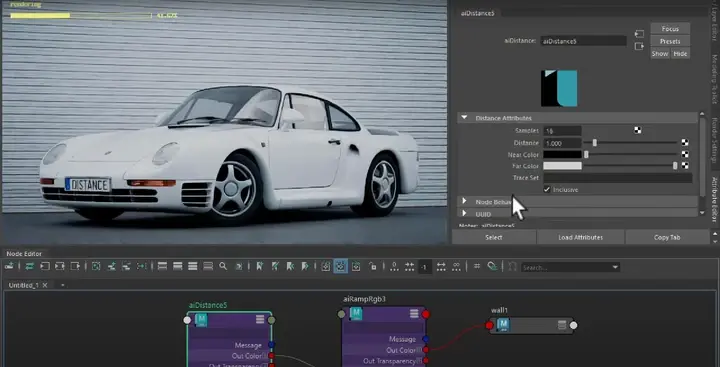The width and height of the screenshot is (720, 367).
Task: Open the black Near Color swatch
Action: pyautogui.click(x=562, y=154)
